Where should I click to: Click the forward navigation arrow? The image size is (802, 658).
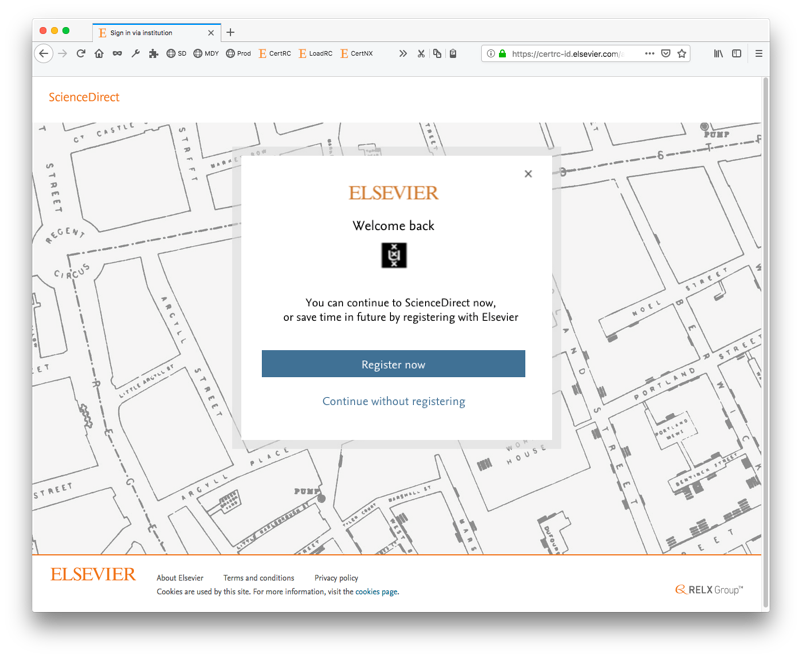coord(62,53)
